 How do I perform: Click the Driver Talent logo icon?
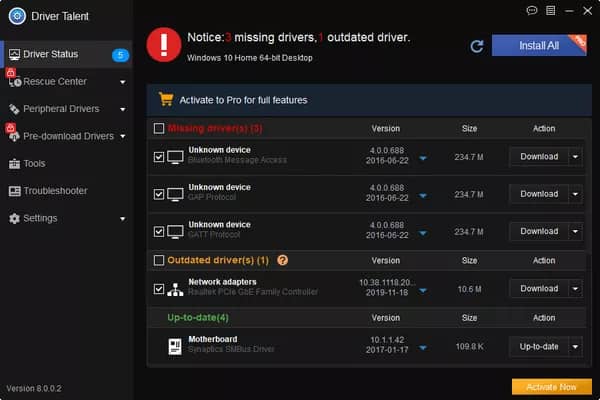(17, 16)
